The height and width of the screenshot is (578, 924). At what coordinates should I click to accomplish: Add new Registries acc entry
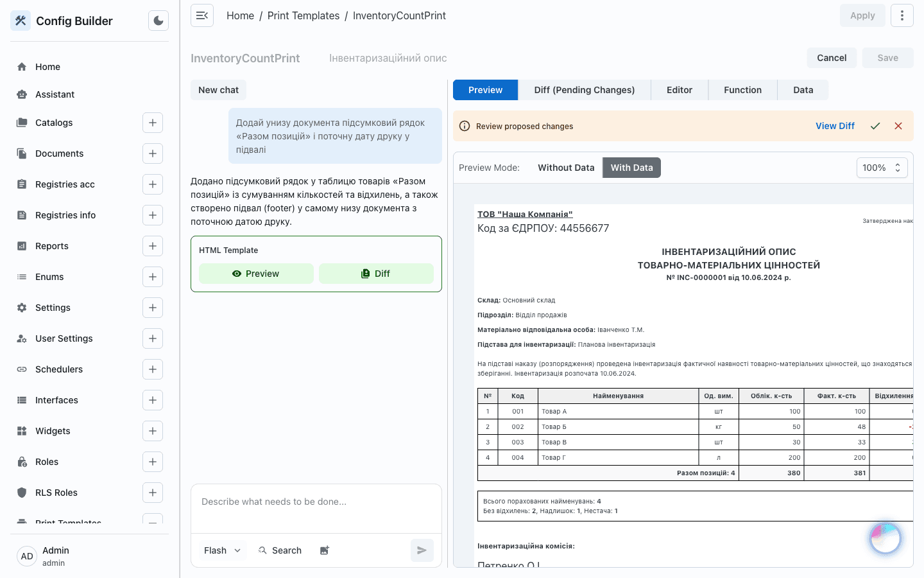[153, 184]
